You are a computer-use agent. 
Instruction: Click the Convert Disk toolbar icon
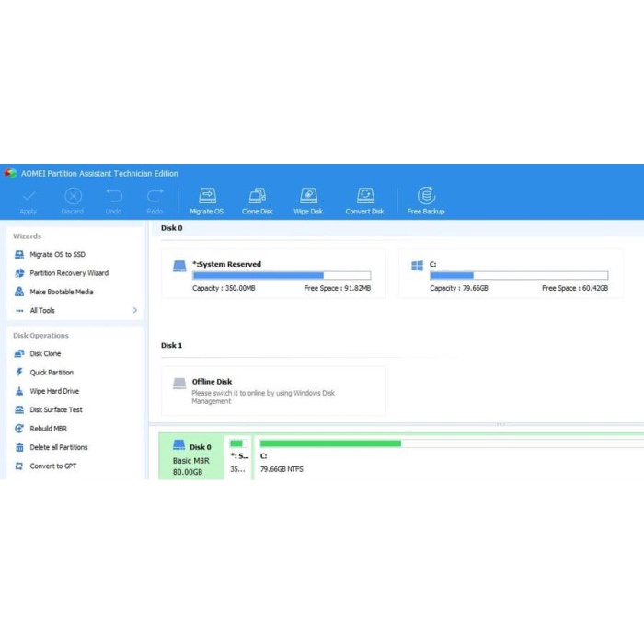[x=364, y=196]
